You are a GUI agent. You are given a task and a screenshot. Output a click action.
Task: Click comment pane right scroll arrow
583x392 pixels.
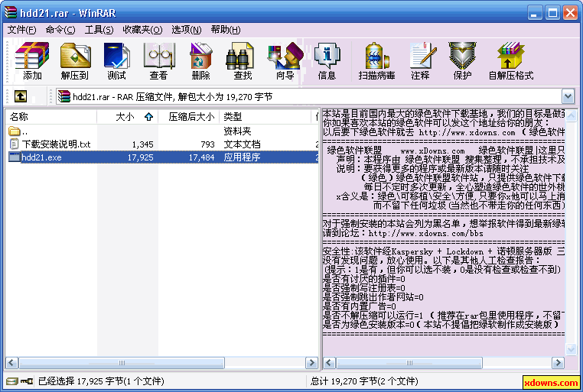pos(558,363)
